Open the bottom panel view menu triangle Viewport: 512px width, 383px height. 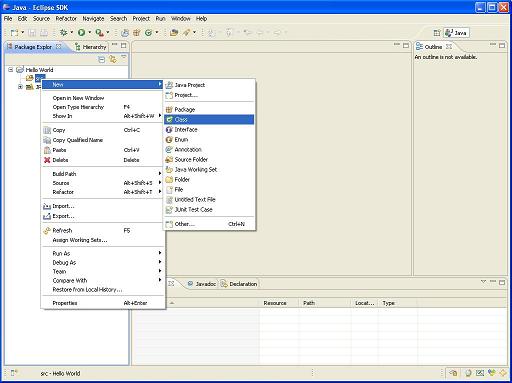click(483, 282)
